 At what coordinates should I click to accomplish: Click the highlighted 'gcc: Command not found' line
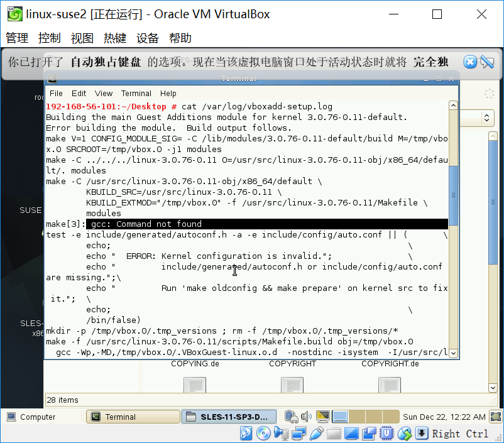(267, 224)
